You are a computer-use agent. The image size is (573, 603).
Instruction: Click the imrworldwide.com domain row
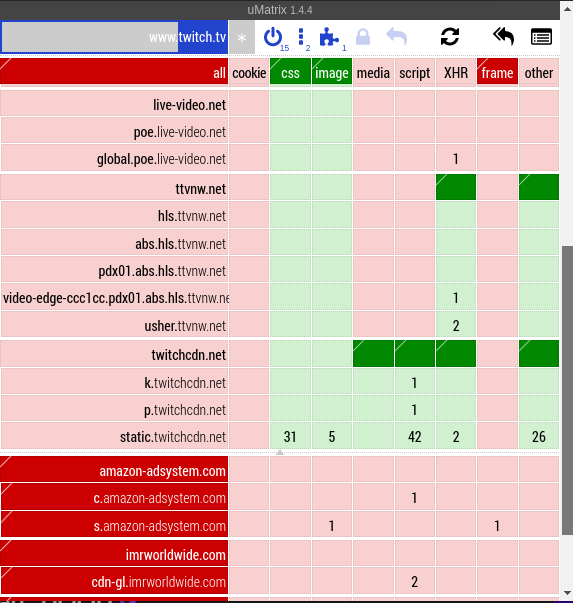(114, 553)
